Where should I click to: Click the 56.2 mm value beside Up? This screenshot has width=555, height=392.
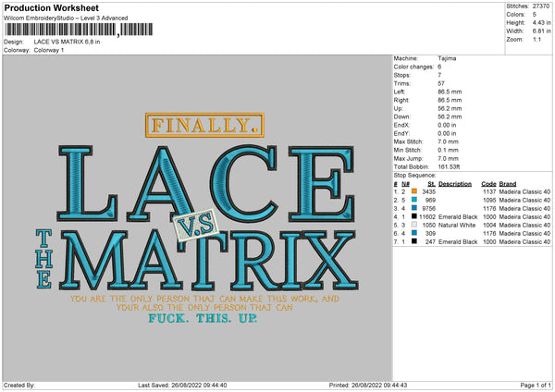click(450, 108)
